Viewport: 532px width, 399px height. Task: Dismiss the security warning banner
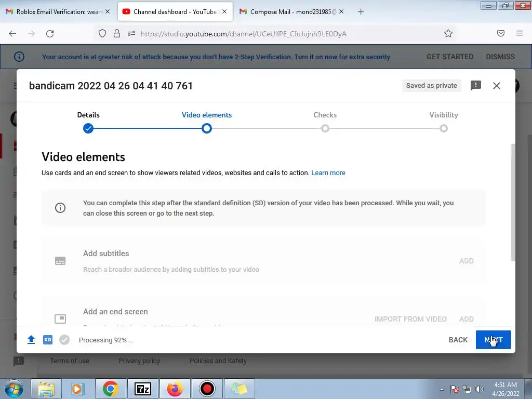tap(500, 57)
